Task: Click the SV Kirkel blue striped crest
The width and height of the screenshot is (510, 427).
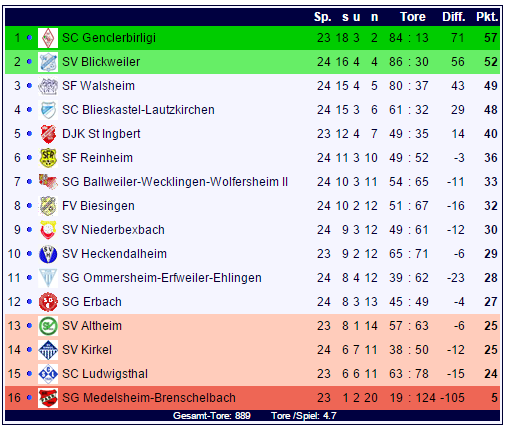Action: [x=48, y=350]
